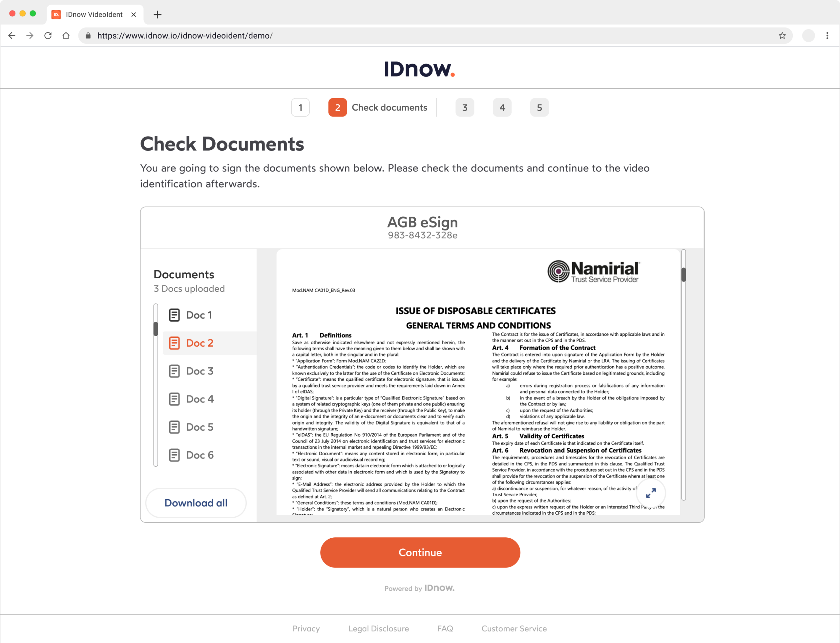Go to browser home page
Screen dimensions: 840x643
pos(66,35)
